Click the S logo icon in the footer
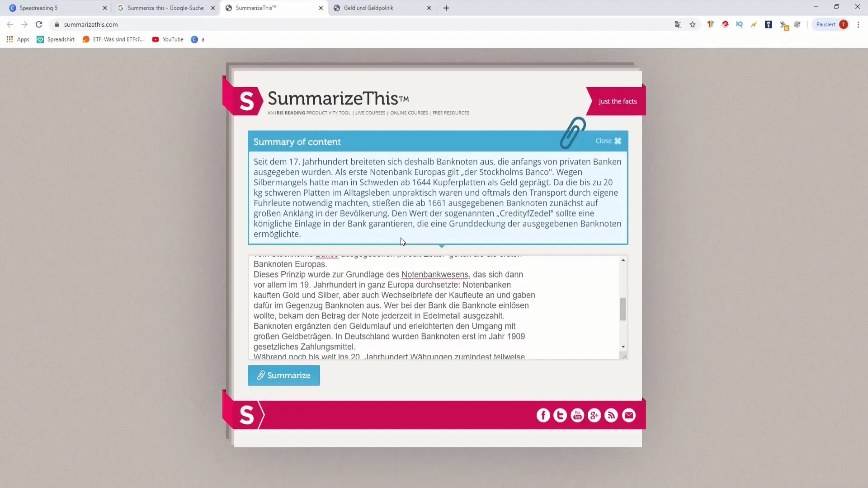 click(x=246, y=415)
